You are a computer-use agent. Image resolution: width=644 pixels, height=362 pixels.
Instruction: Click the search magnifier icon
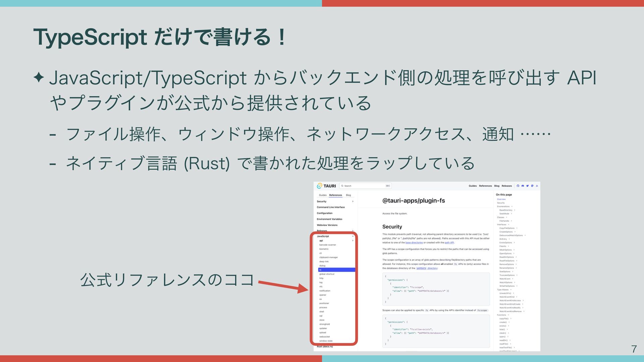[x=342, y=186]
